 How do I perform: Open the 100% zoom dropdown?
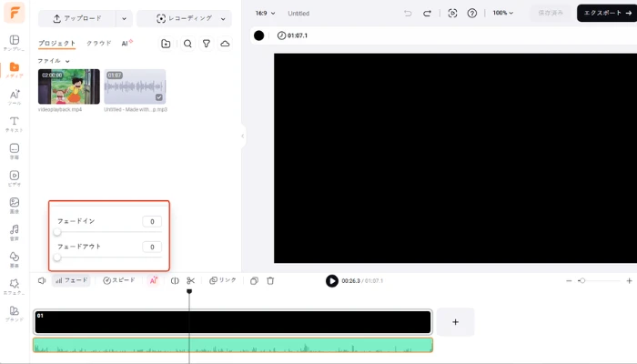pos(503,13)
